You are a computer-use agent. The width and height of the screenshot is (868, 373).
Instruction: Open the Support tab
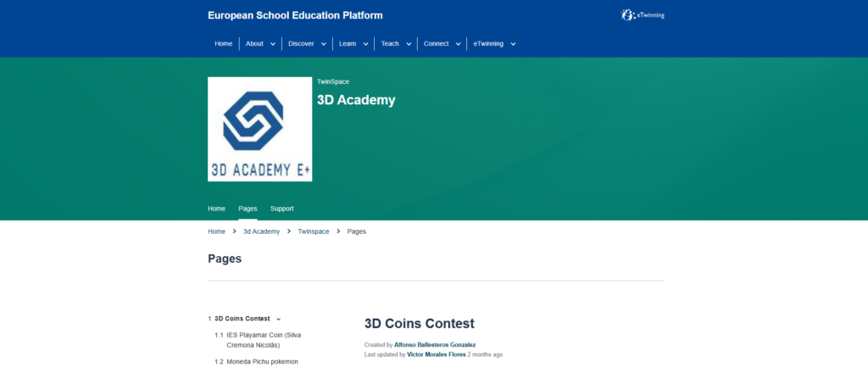pyautogui.click(x=282, y=209)
